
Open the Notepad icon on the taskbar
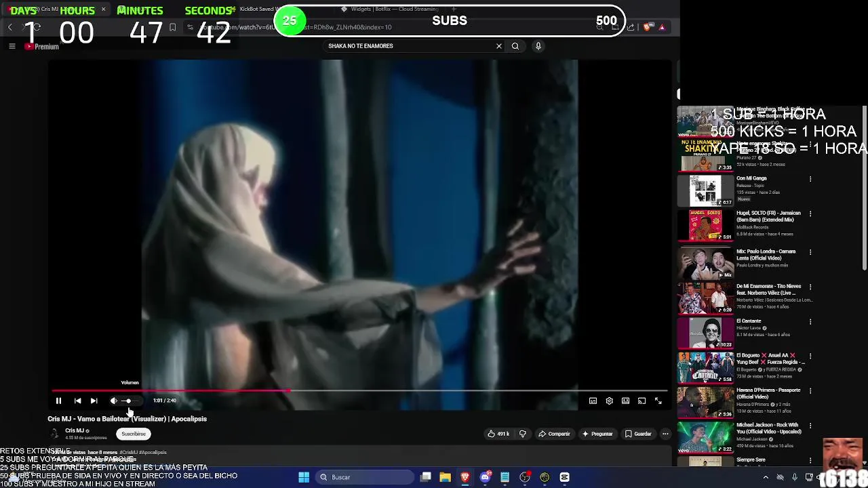[x=505, y=477]
